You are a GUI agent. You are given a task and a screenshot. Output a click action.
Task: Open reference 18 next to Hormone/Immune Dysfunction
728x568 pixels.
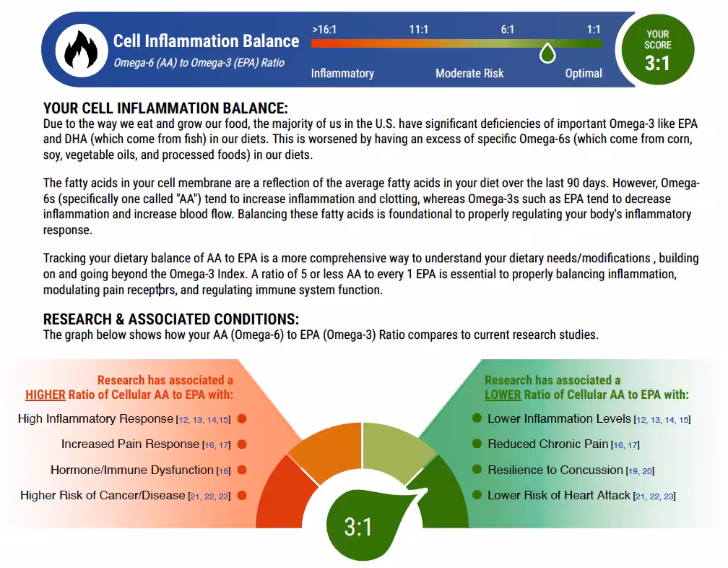[x=224, y=471]
